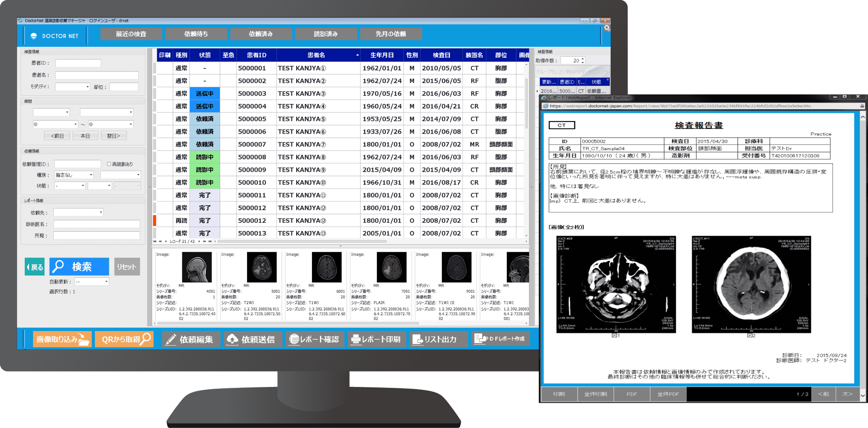
Task: Click 読影中 status cell for patient 5000008
Action: 205,157
